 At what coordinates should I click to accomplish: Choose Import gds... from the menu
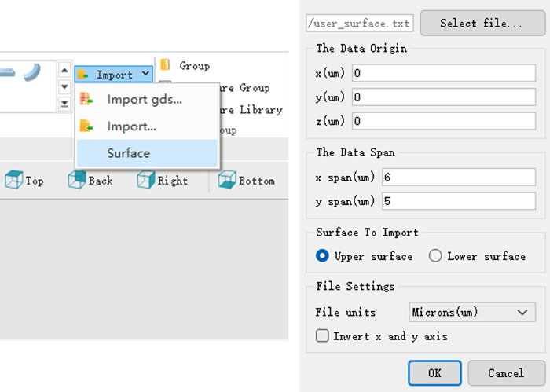[x=148, y=100]
